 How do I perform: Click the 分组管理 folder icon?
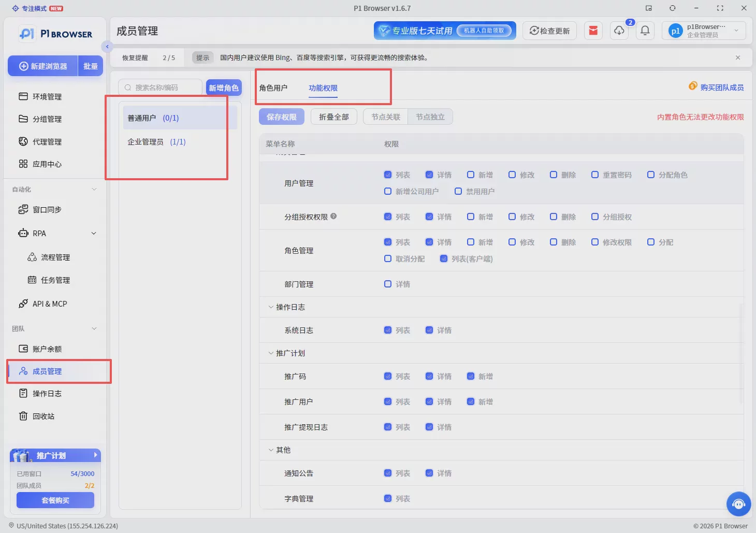[x=23, y=119]
